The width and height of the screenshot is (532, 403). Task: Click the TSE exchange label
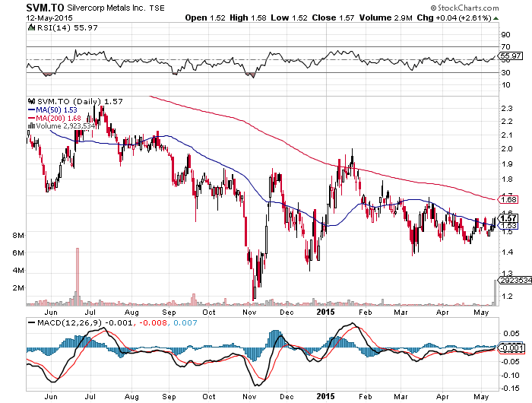pos(157,8)
